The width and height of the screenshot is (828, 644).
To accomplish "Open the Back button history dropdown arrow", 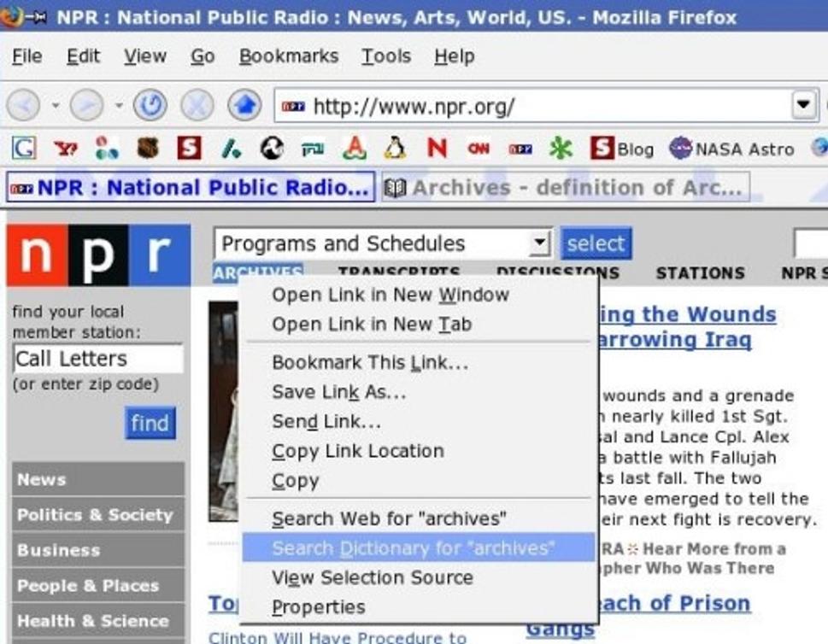I will (x=56, y=105).
